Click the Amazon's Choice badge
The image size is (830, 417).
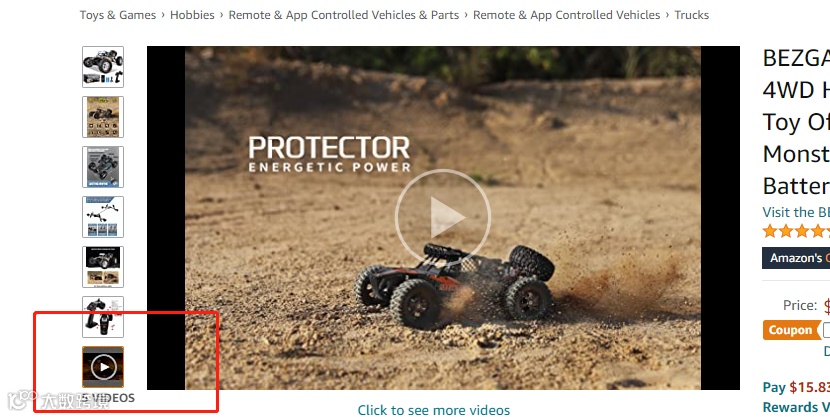(x=796, y=258)
